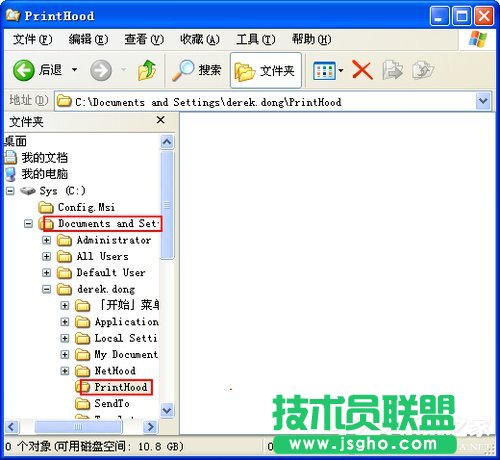The width and height of the screenshot is (500, 460).
Task: Expand the 「开始」菜单 folder node
Action: click(x=65, y=305)
